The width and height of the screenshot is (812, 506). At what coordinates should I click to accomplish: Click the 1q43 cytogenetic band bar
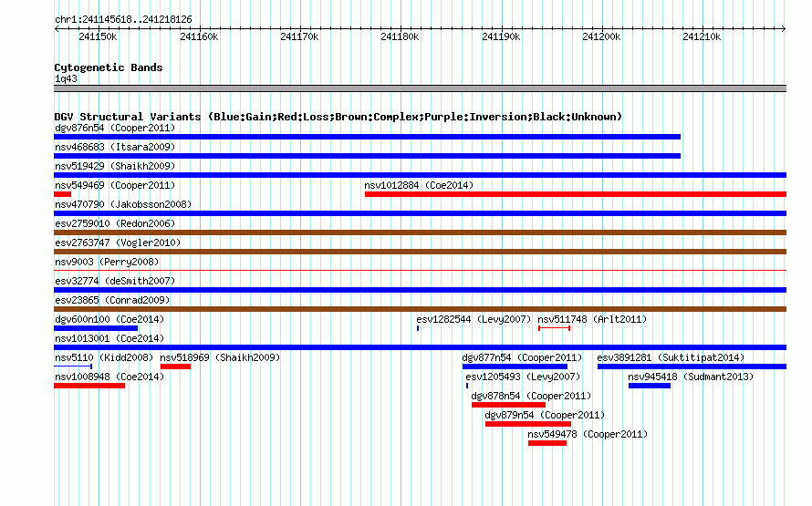(420, 88)
